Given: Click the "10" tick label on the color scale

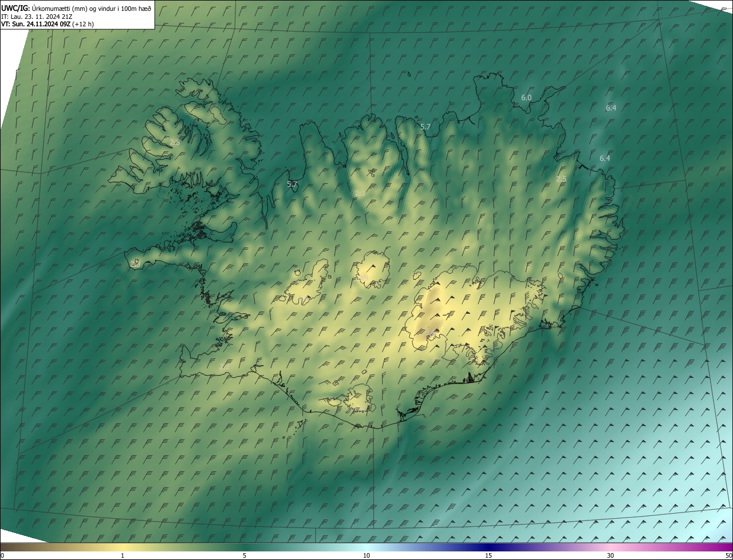Looking at the screenshot, I should (366, 555).
